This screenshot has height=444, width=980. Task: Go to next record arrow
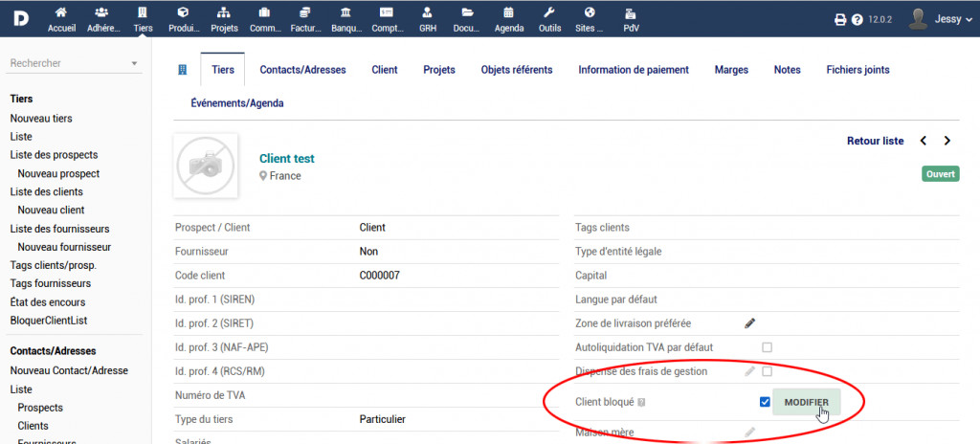point(947,141)
